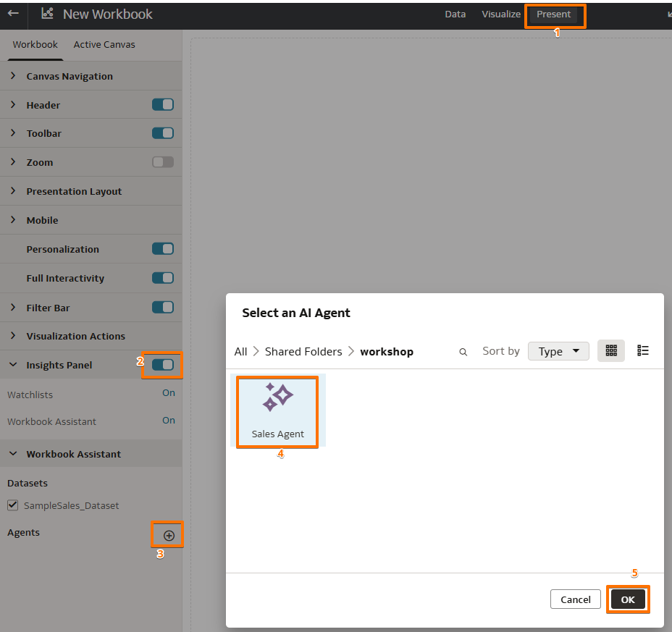Switch the agent dialog to grid view

tap(611, 350)
